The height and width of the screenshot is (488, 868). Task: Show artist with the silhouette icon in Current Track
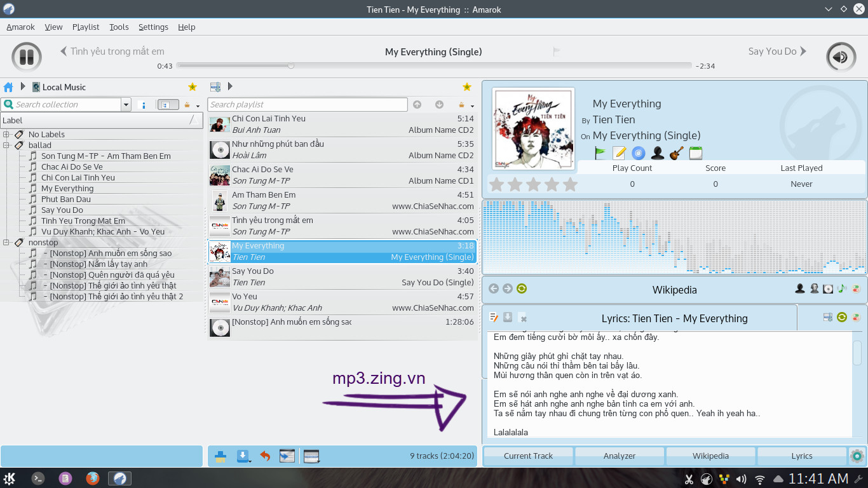tap(657, 153)
